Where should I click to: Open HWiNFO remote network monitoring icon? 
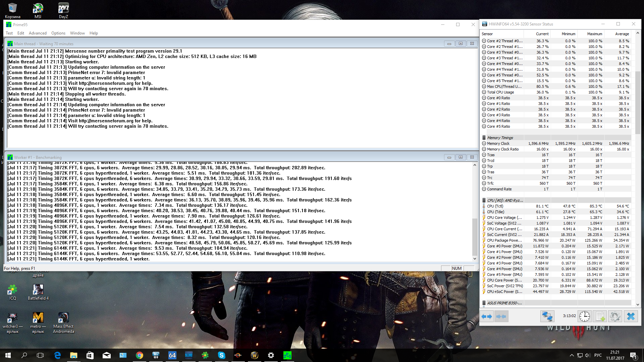point(547,316)
